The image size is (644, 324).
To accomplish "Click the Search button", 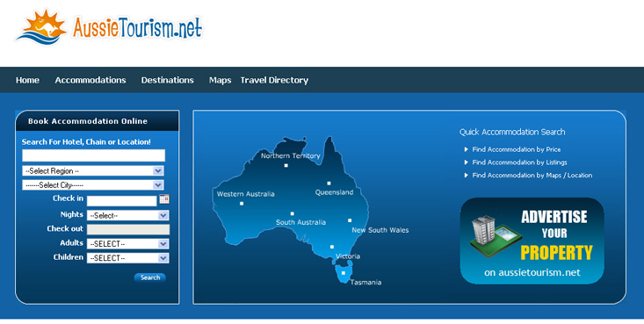I will (x=150, y=277).
